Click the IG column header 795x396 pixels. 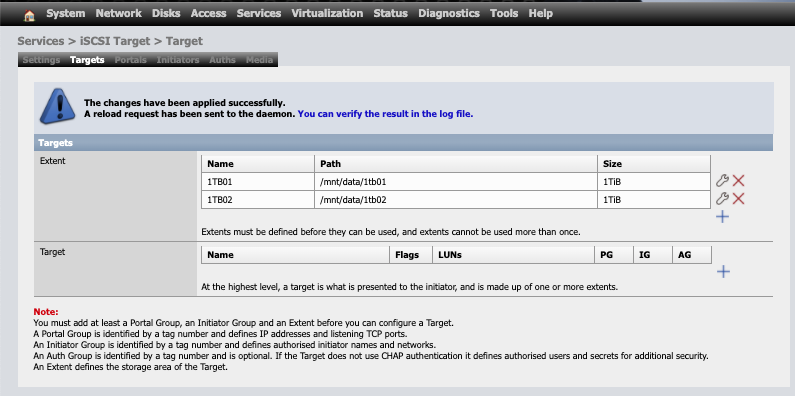point(653,255)
